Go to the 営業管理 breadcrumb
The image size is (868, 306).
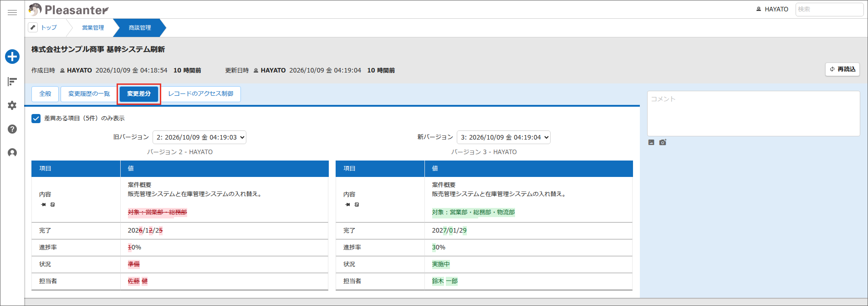93,28
